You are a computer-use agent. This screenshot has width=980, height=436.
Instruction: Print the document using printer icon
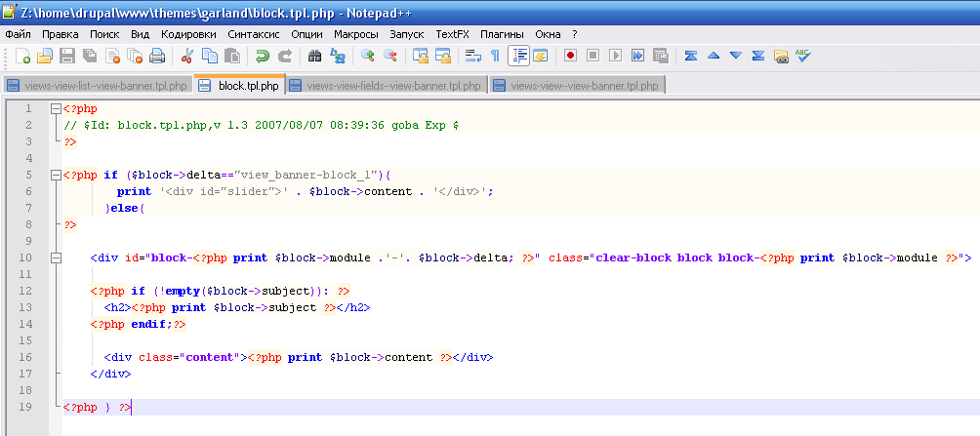[x=157, y=57]
